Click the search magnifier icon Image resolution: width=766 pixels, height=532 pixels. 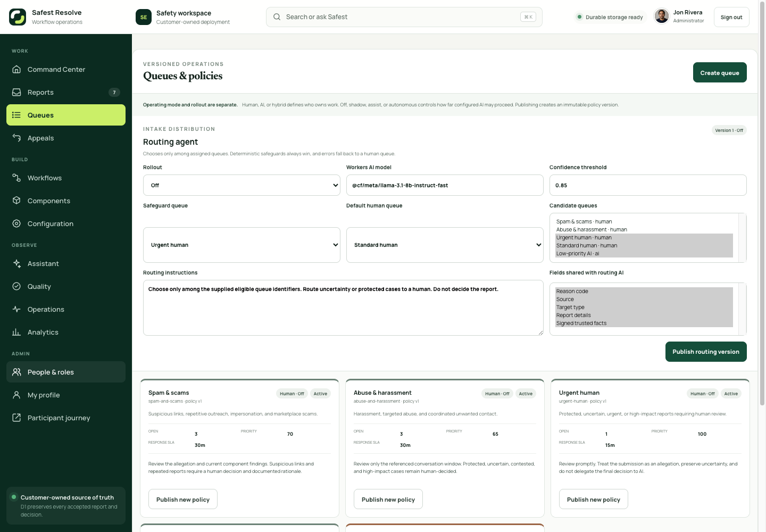[x=277, y=17]
